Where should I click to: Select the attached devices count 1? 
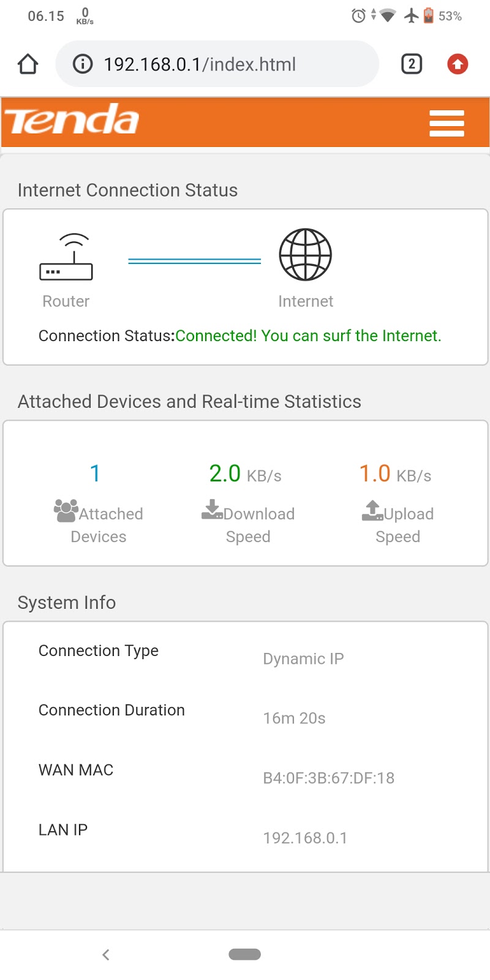[95, 473]
